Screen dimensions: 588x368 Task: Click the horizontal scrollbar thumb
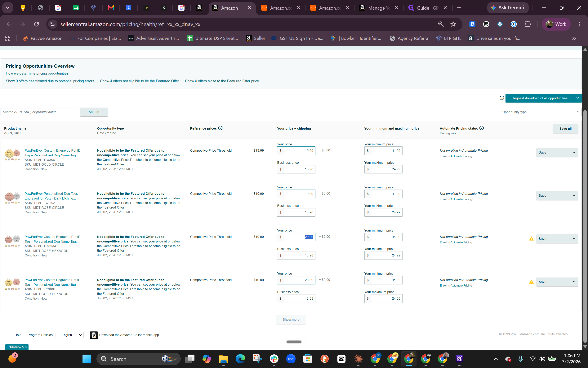[x=294, y=342]
